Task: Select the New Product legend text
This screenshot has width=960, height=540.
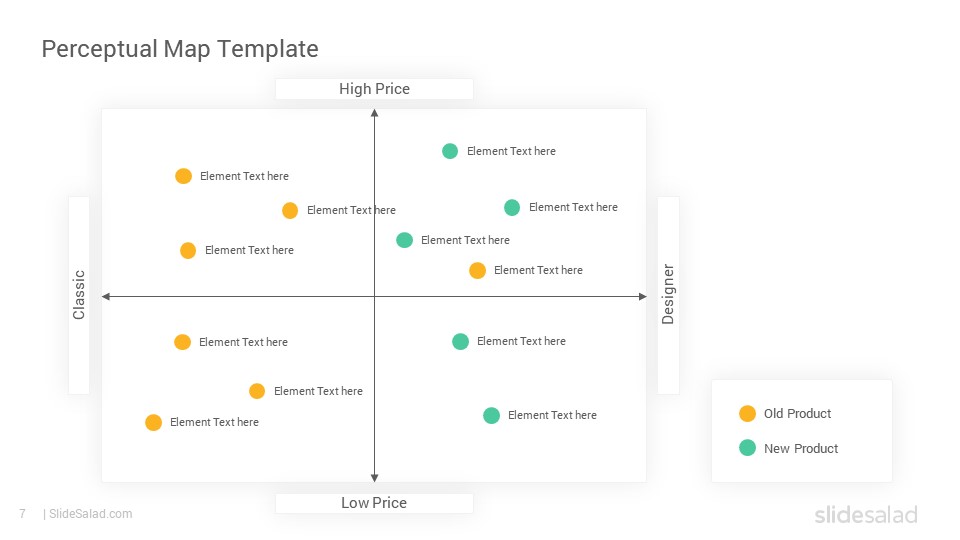Action: (801, 448)
